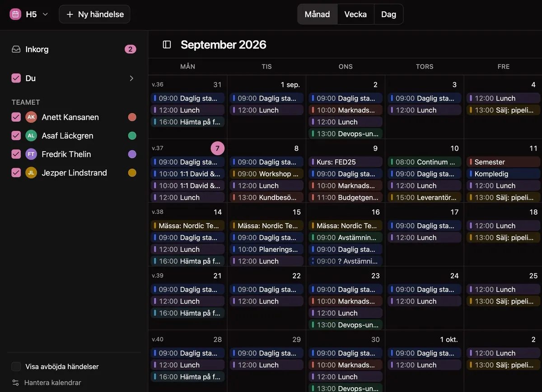Open 09:00 Workshop event on September 8

point(266,174)
